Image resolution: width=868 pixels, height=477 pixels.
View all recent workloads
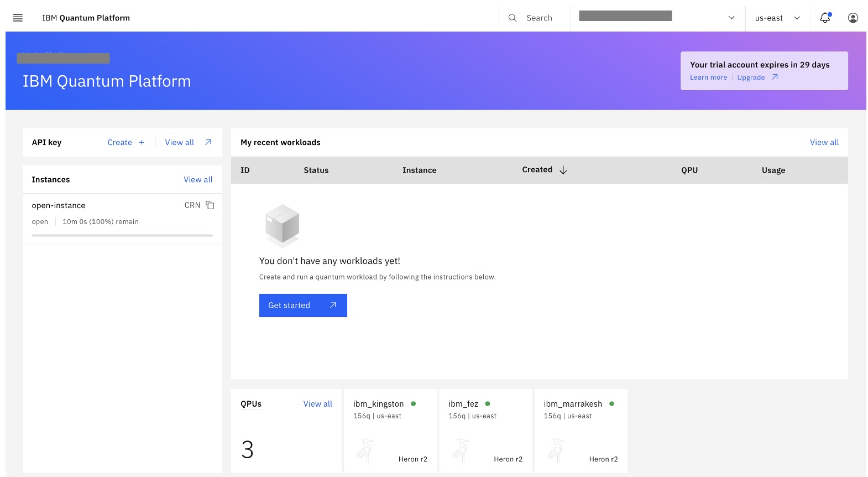[x=824, y=142]
